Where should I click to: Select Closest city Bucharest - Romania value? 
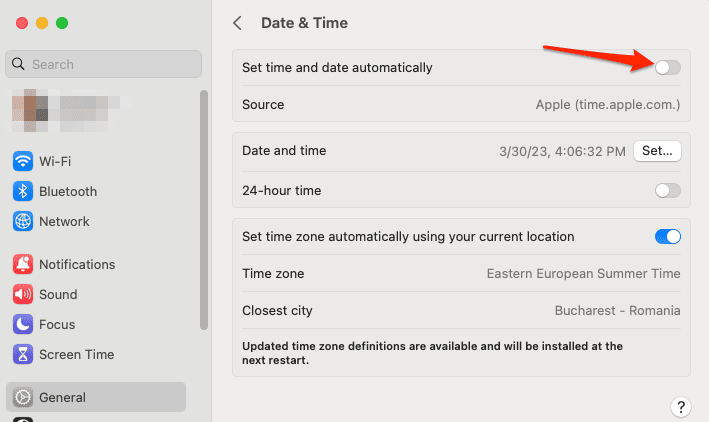point(617,310)
